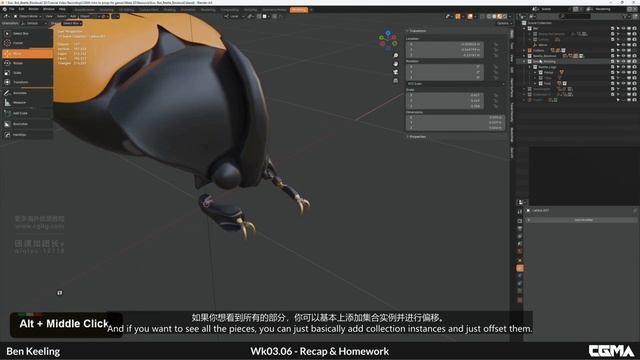The width and height of the screenshot is (640, 360).
Task: Set viewport shading to rendered
Action: [504, 16]
